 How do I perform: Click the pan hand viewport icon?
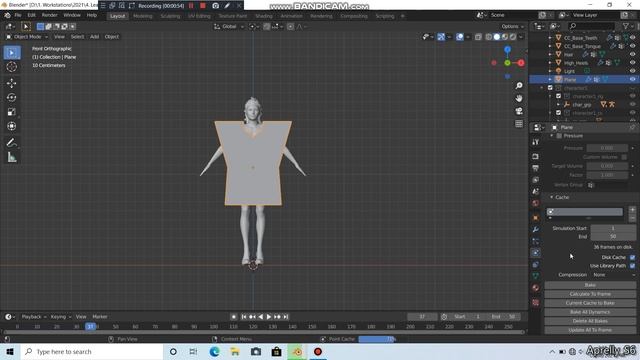(519, 98)
